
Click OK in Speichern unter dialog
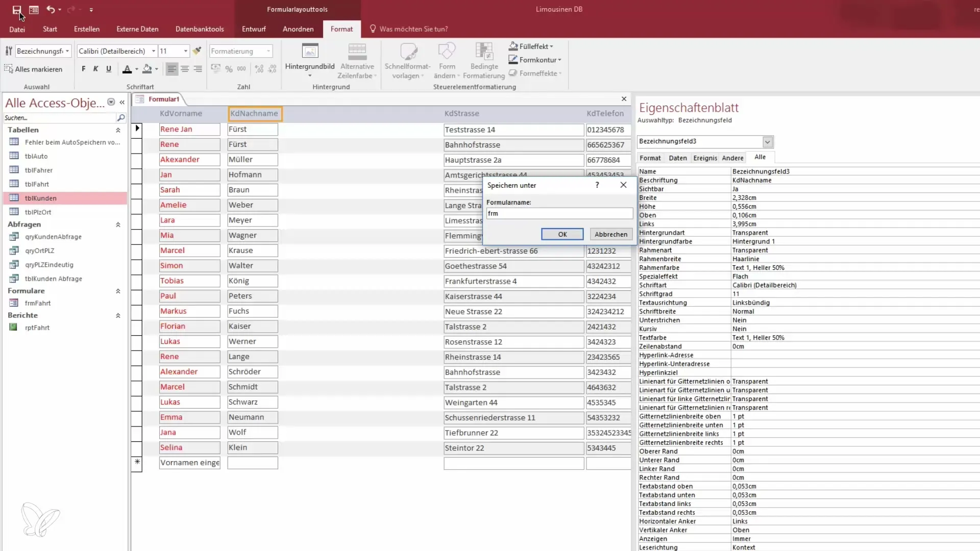tap(562, 234)
